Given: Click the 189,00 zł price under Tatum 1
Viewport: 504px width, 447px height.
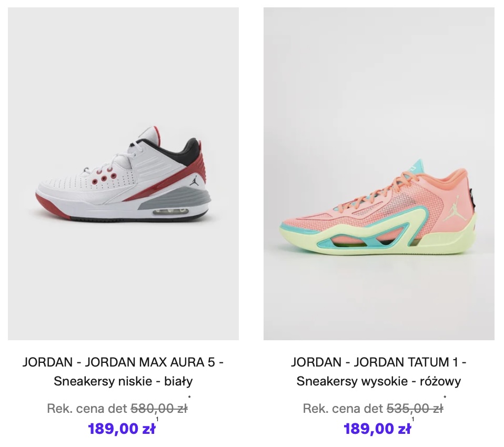Looking at the screenshot, I should (x=377, y=429).
